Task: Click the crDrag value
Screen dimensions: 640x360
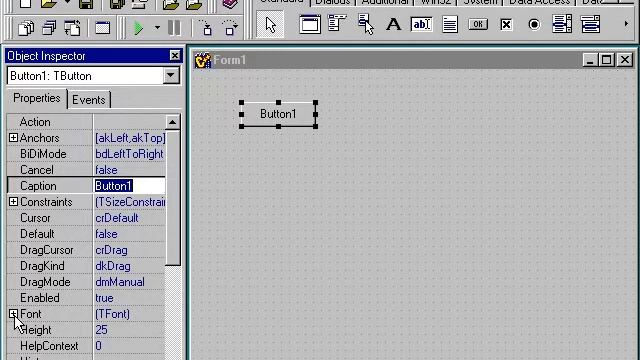Action: coord(111,250)
